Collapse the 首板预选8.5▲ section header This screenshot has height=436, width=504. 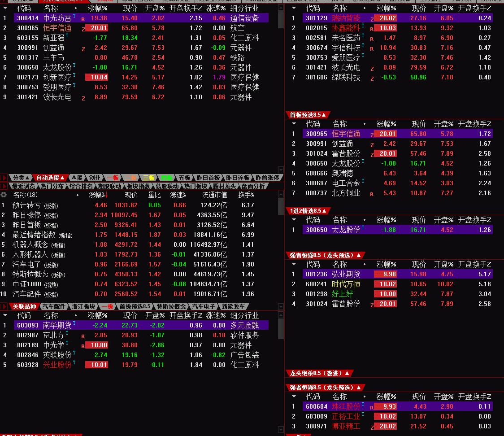(307, 115)
